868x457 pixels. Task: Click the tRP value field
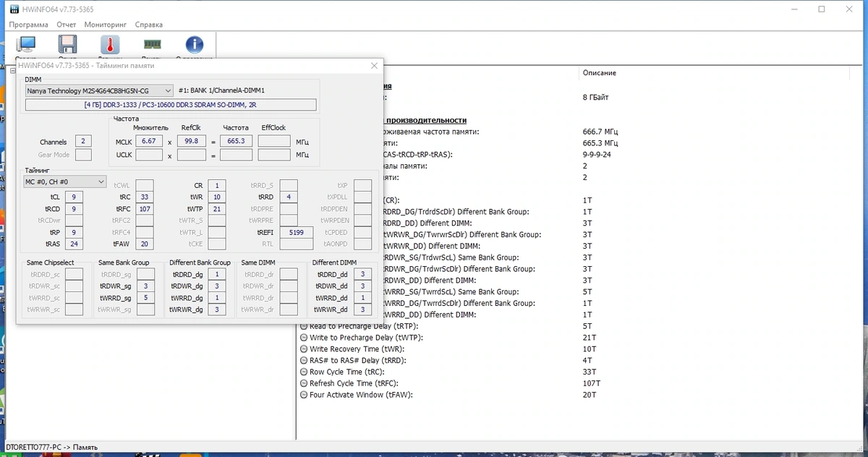click(74, 232)
